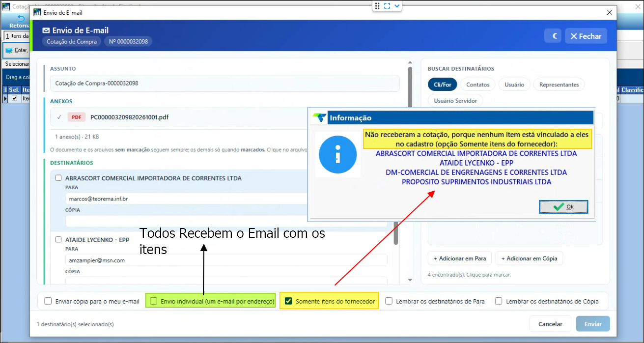Click the scroll-down arrow of the left panel
This screenshot has height=343, width=644.
tap(410, 280)
